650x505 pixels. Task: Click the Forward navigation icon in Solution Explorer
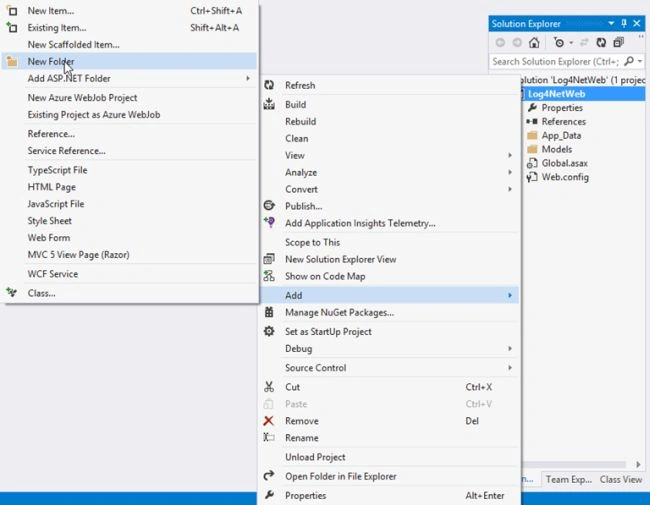click(x=517, y=42)
